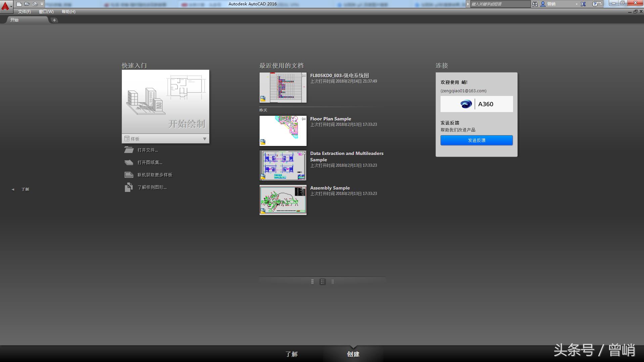Open the 文件(F) menu
The image size is (644, 362).
pyautogui.click(x=24, y=12)
